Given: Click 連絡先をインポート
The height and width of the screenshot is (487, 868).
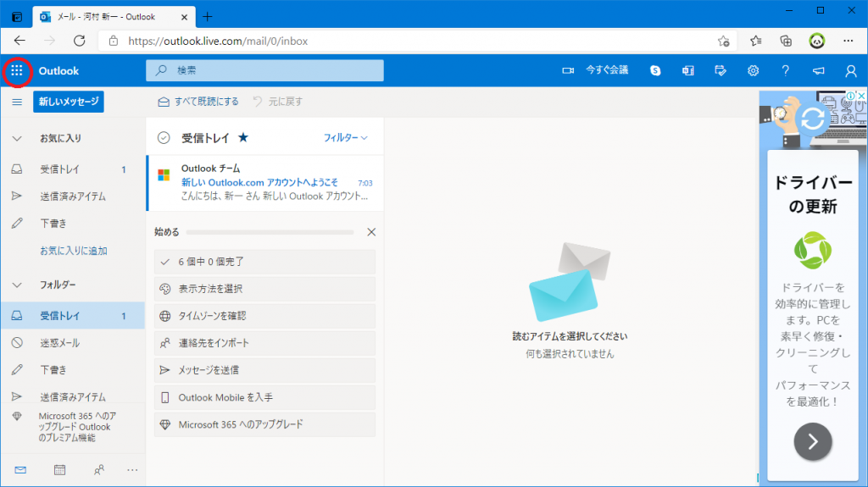Looking at the screenshot, I should click(x=264, y=343).
